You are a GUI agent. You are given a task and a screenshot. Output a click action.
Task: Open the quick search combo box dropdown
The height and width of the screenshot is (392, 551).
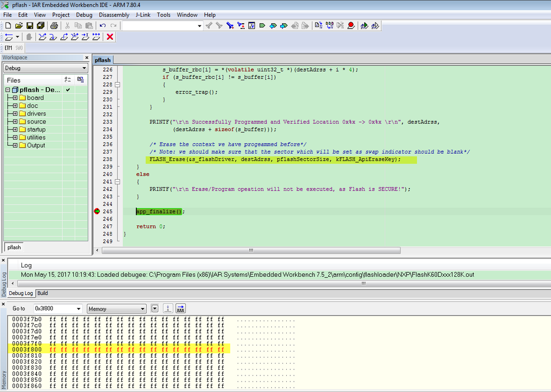pos(200,26)
